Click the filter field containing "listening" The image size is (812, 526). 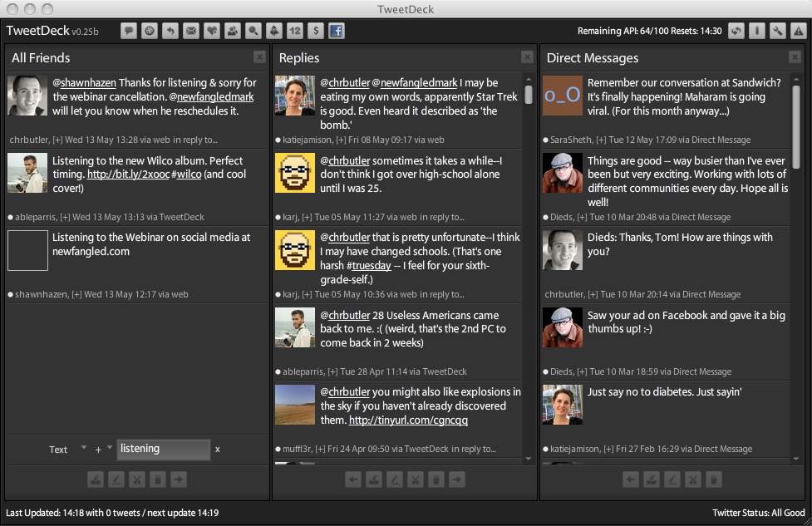coord(163,450)
